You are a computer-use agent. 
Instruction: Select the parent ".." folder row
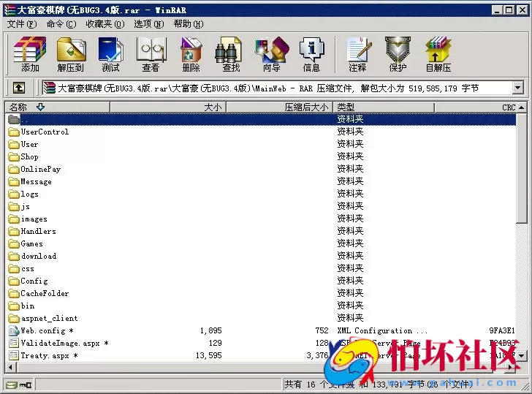click(x=261, y=119)
